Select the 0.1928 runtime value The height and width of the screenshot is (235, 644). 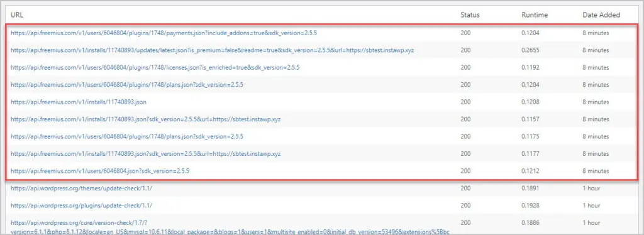[530, 205]
